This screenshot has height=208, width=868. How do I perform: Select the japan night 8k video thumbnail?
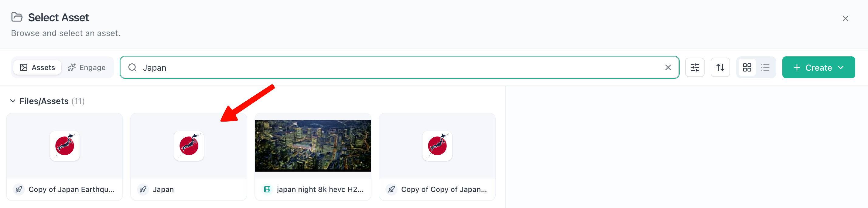pyautogui.click(x=313, y=146)
